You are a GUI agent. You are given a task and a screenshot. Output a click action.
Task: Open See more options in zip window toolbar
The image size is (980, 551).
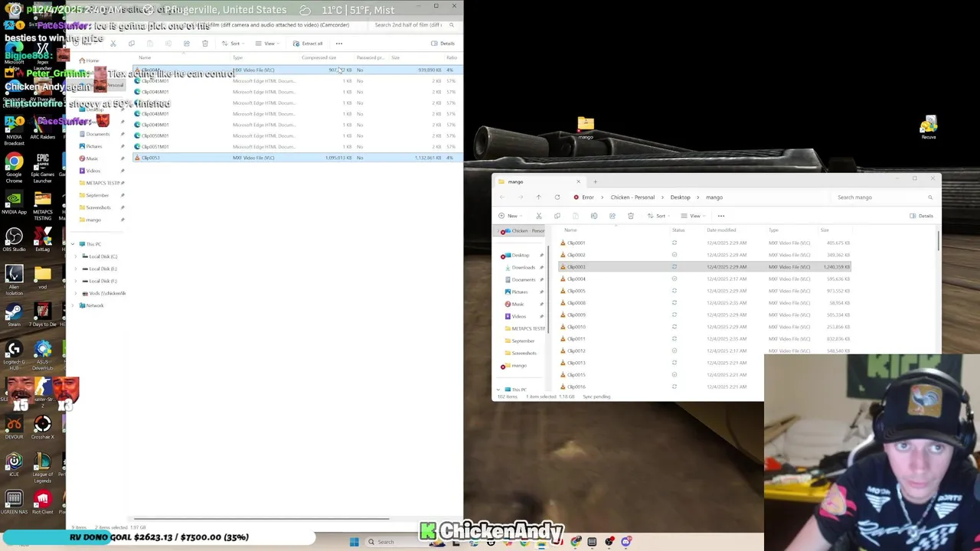click(x=339, y=44)
